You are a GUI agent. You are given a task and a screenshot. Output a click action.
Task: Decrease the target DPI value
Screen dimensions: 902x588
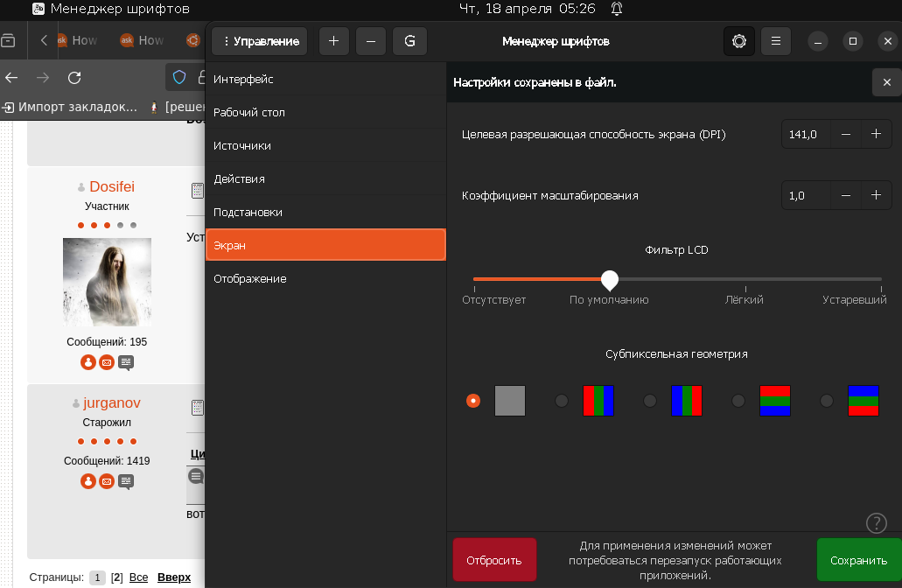[846, 134]
